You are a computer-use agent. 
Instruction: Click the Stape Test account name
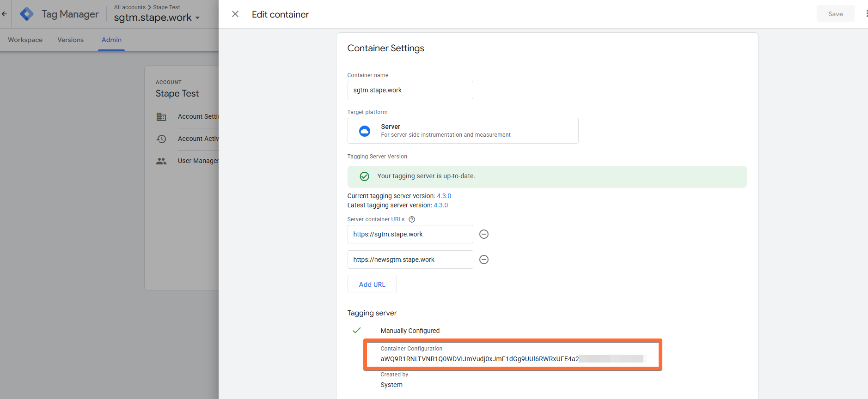[177, 93]
